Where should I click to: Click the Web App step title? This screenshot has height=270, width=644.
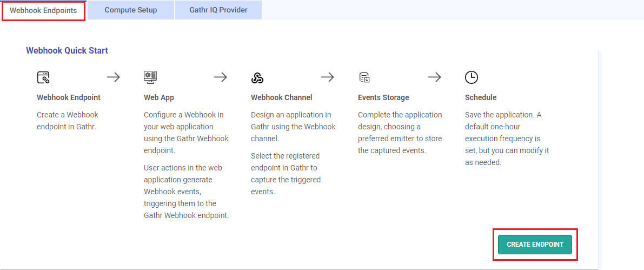click(159, 97)
